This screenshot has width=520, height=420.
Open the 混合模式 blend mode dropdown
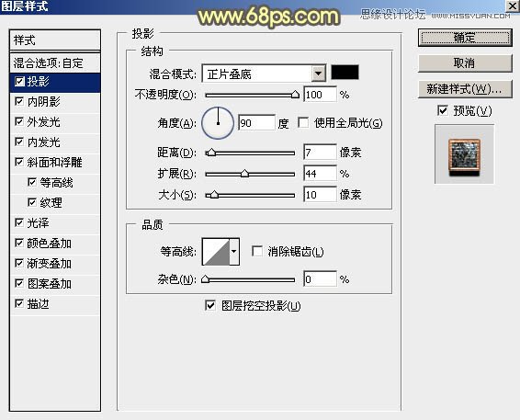[x=319, y=74]
